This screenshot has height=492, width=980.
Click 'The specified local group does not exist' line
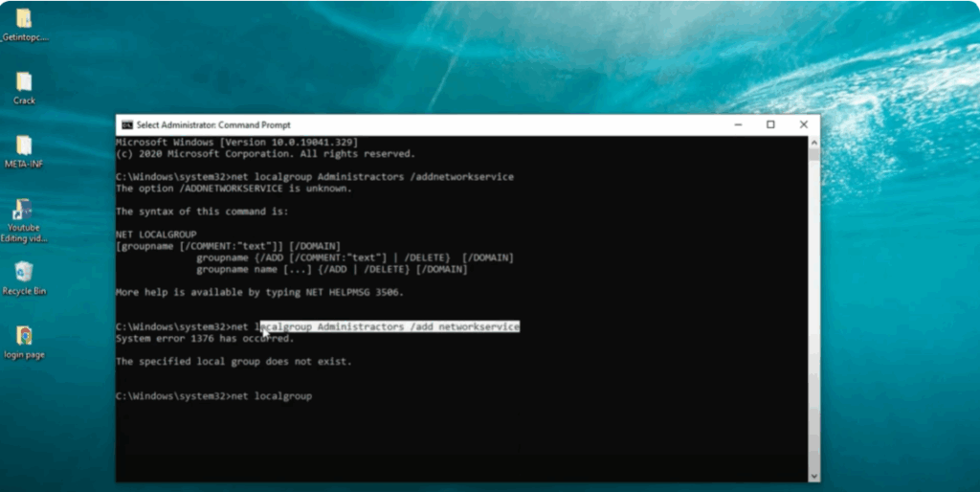click(234, 362)
